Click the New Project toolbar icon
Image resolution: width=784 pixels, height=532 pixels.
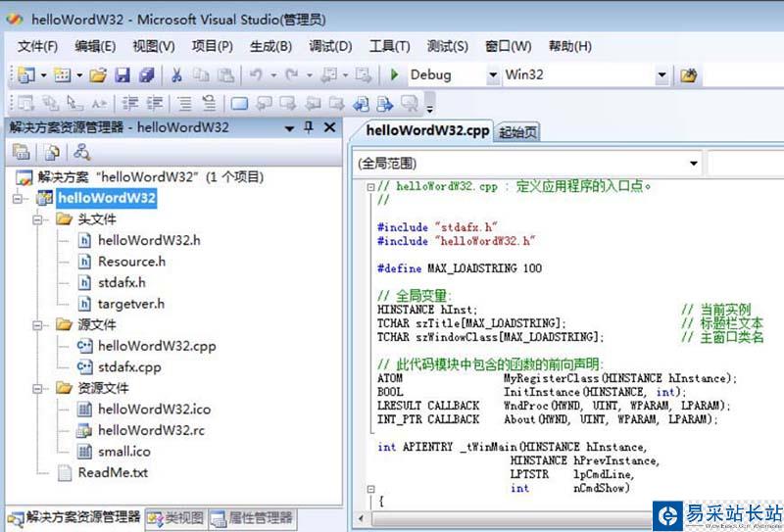point(26,75)
